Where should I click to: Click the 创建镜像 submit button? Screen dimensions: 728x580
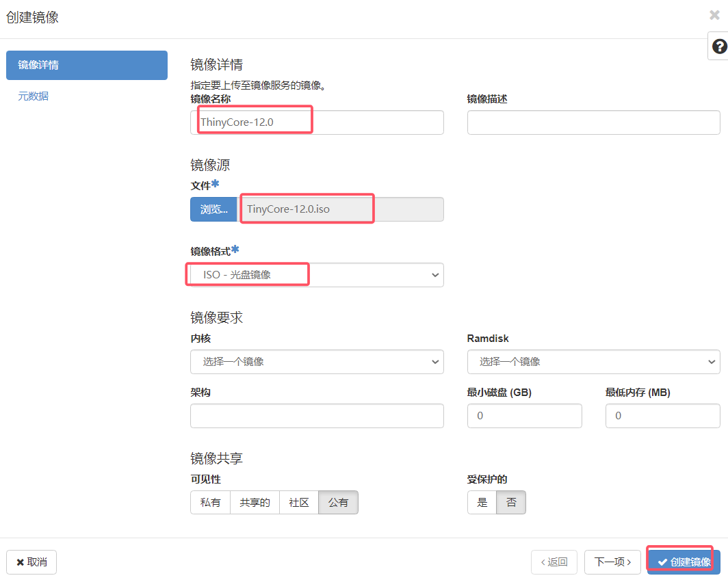click(684, 562)
